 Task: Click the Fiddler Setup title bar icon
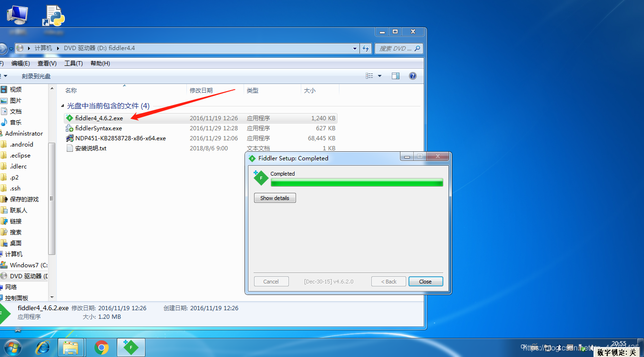click(x=252, y=158)
